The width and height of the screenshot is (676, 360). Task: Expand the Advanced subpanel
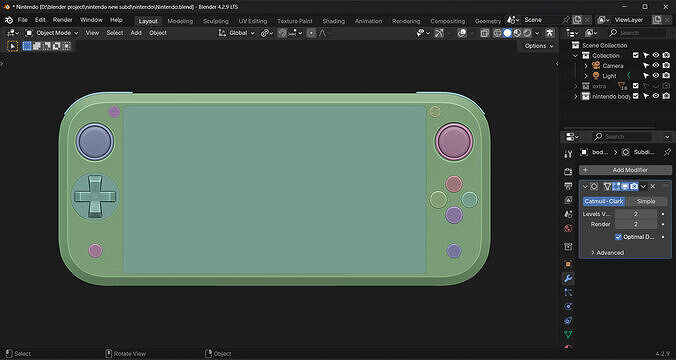[x=608, y=253]
